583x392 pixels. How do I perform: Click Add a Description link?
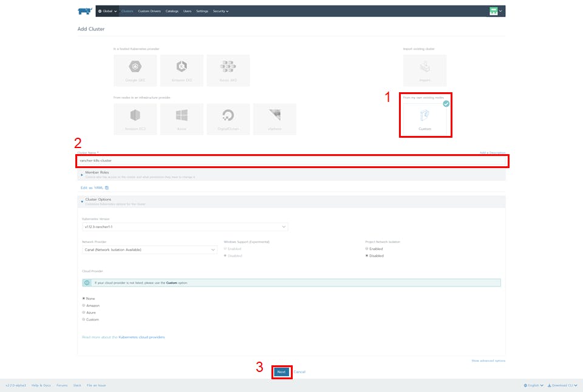(493, 153)
